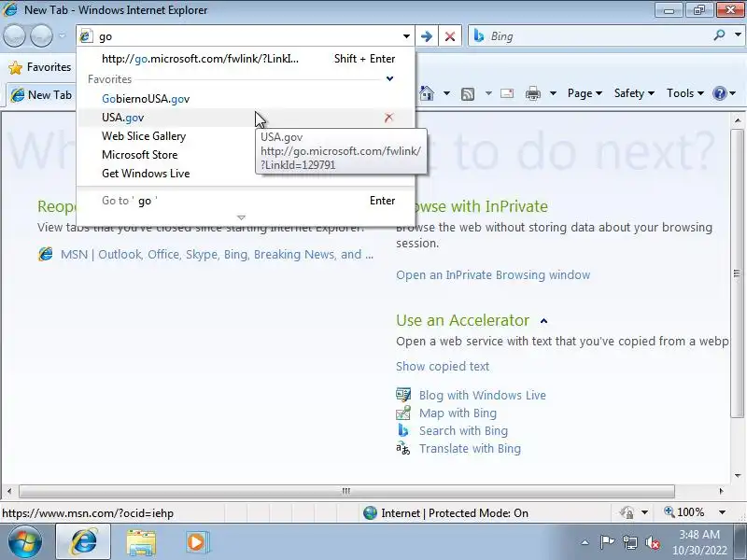747x560 pixels.
Task: Click the Internet Explorer taskbar icon
Action: point(84,542)
